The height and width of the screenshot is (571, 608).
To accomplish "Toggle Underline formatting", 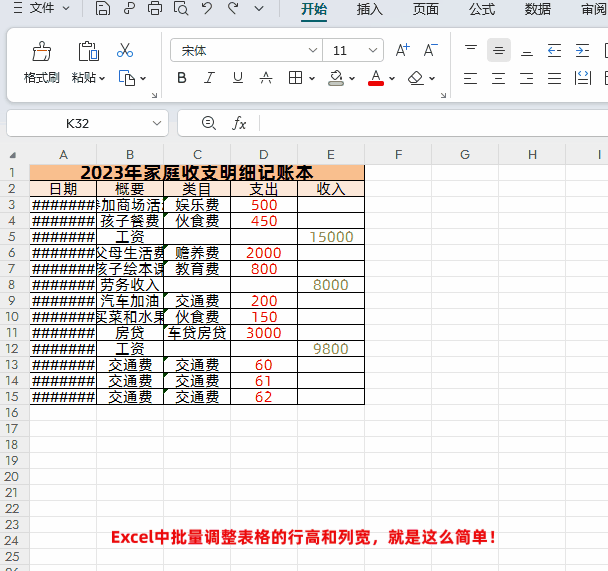I will coord(238,78).
